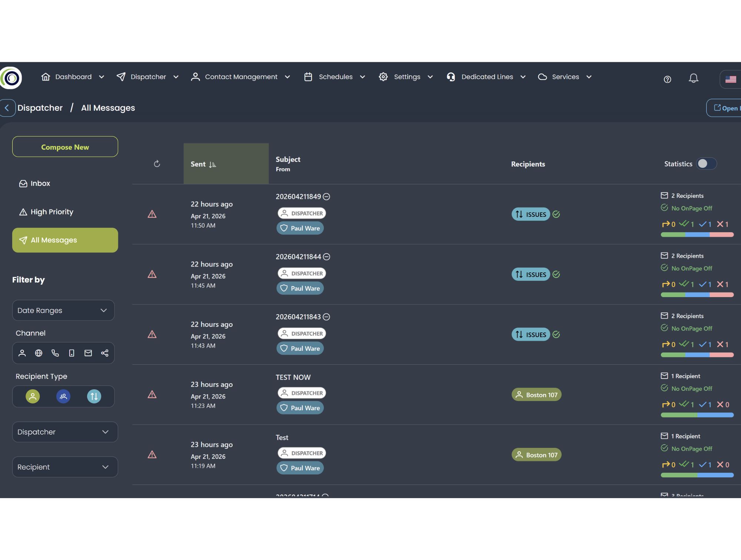Click the share channel filter icon
This screenshot has width=741, height=560.
point(104,353)
